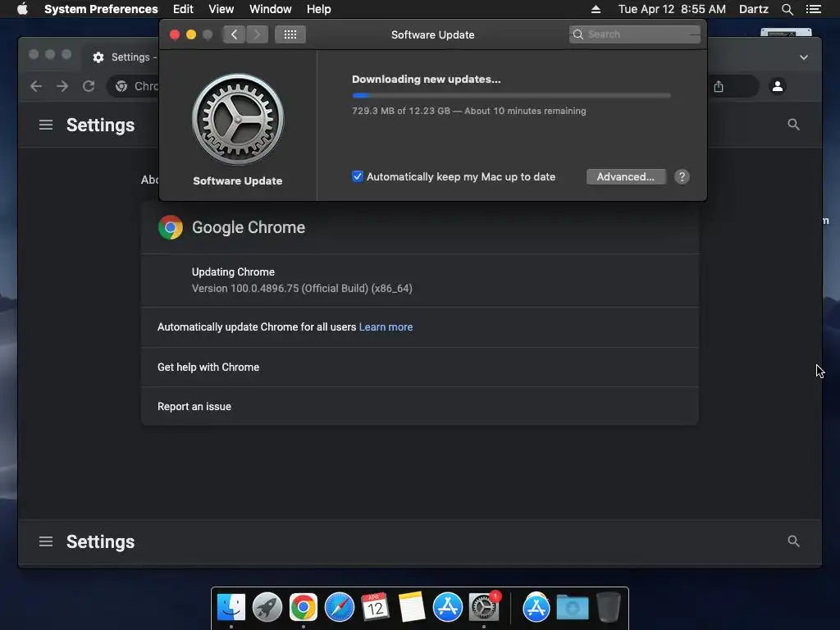Click the Software Update gear icon
This screenshot has height=630, width=840.
coord(238,119)
